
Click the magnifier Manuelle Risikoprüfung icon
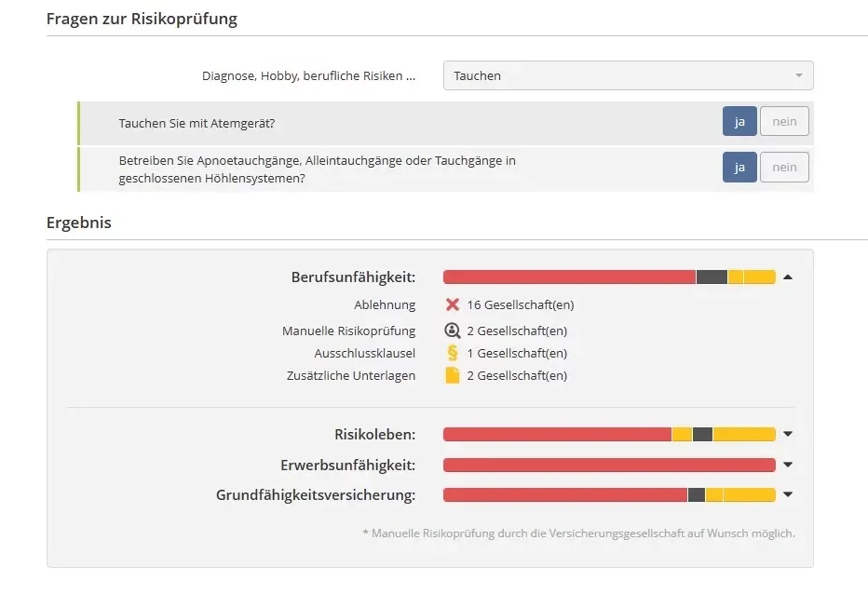pyautogui.click(x=452, y=329)
